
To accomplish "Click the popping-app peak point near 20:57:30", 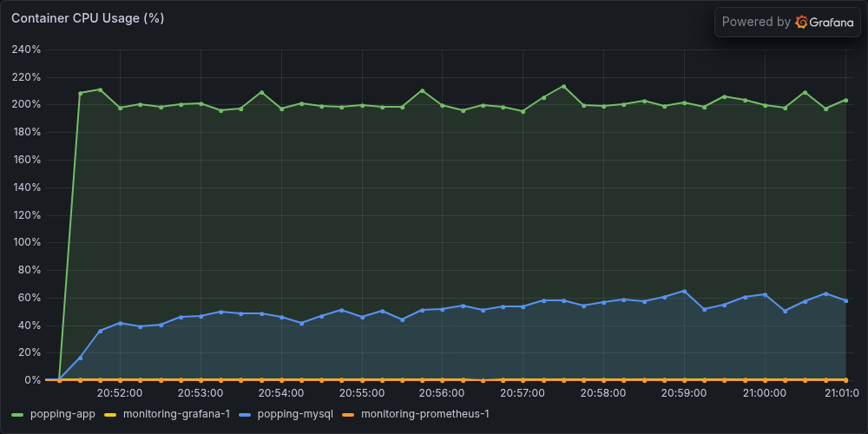I will pos(563,86).
